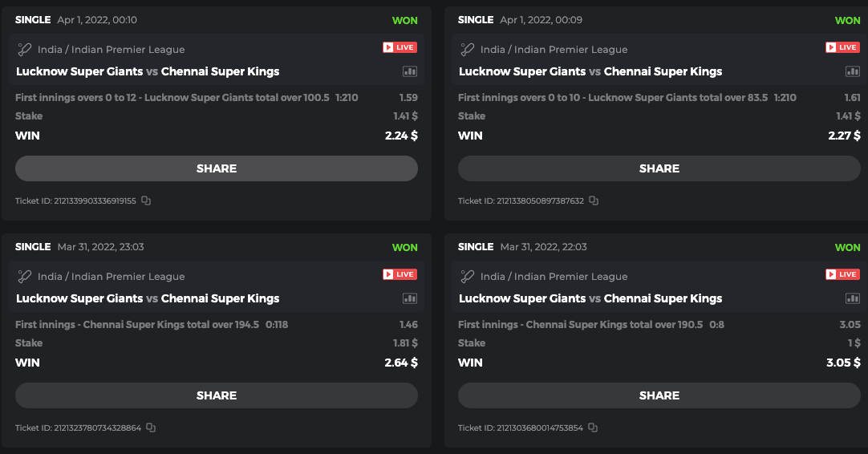This screenshot has height=454, width=868.
Task: Open the match title on the 00:10 bet
Action: click(148, 71)
